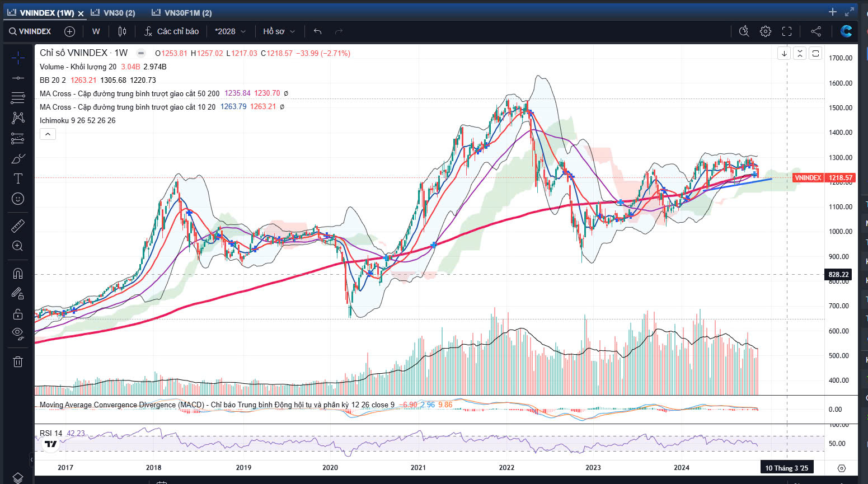Select the RSI 14 indicator legend

point(51,433)
